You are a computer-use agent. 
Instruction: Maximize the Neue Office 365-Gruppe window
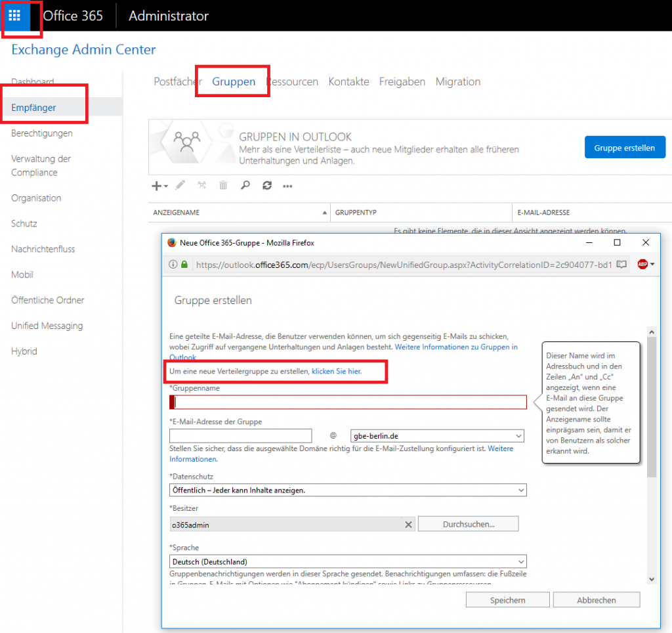click(617, 242)
